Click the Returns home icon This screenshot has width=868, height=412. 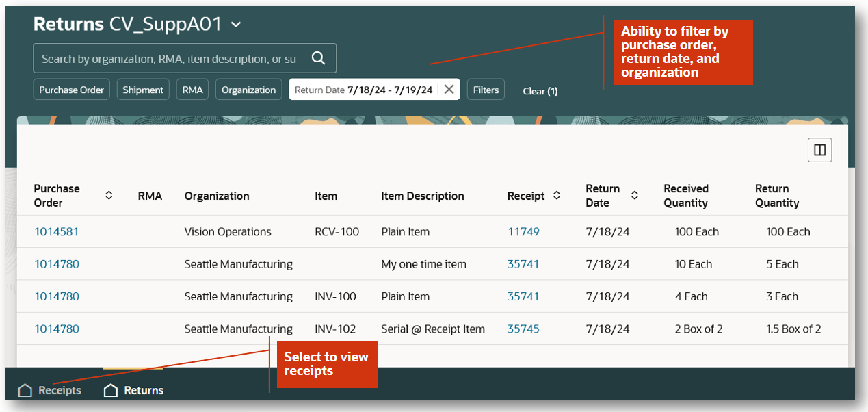point(110,390)
